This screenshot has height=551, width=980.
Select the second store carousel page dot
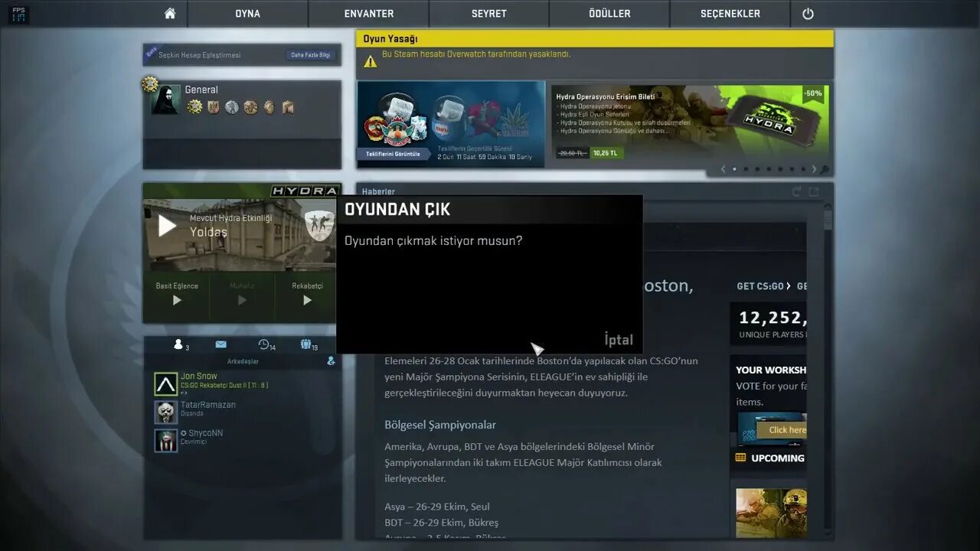[x=746, y=169]
